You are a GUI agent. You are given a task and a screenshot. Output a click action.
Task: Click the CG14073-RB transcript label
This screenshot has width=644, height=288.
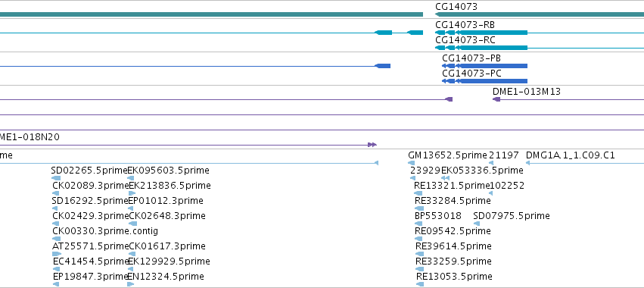(465, 25)
